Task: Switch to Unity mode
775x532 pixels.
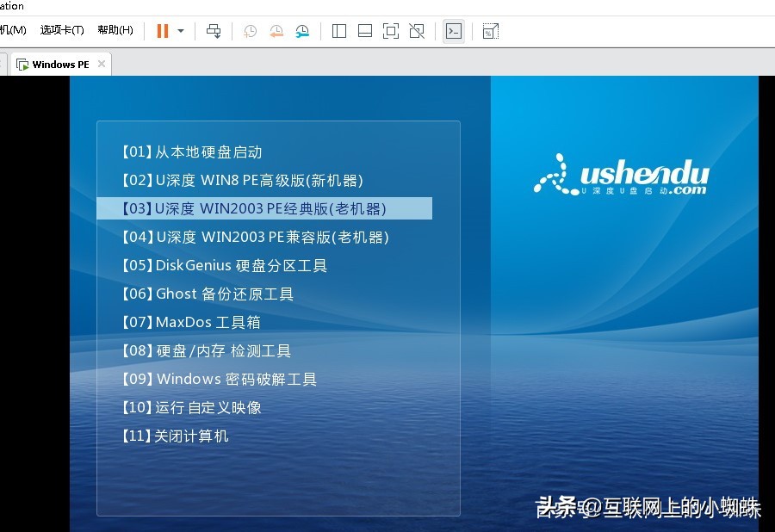Action: pyautogui.click(x=417, y=30)
